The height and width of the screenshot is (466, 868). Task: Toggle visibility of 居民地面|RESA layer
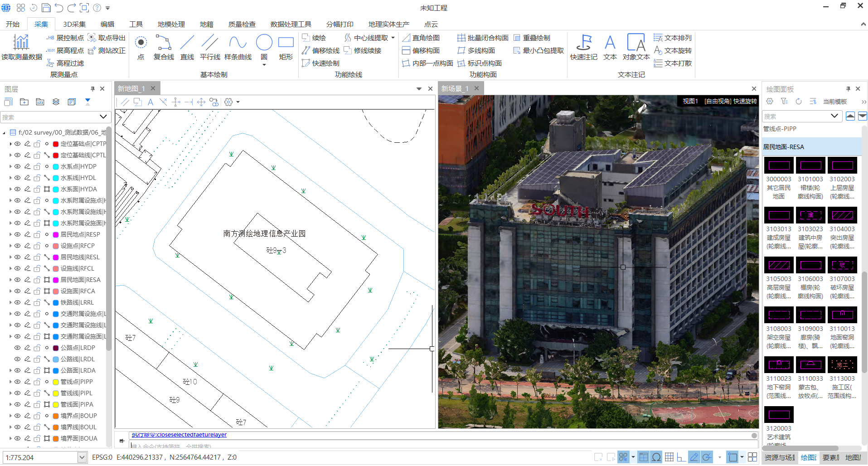pos(18,280)
